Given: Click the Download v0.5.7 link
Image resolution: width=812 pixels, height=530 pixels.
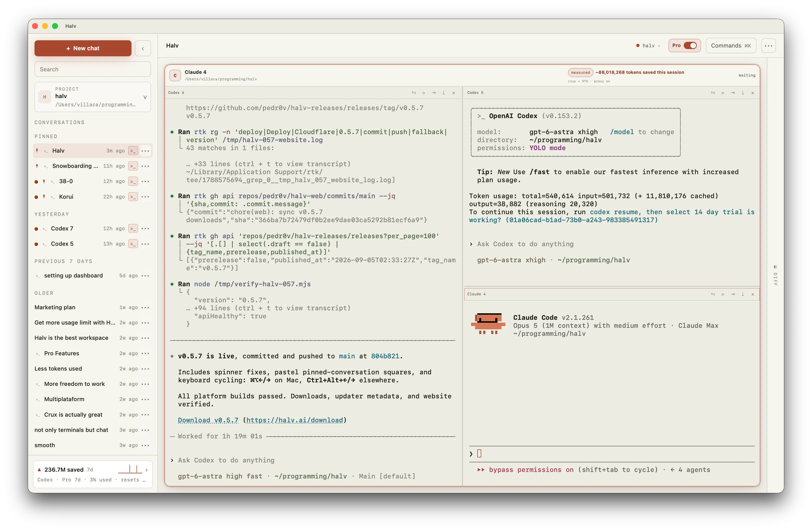Looking at the screenshot, I should click(208, 420).
